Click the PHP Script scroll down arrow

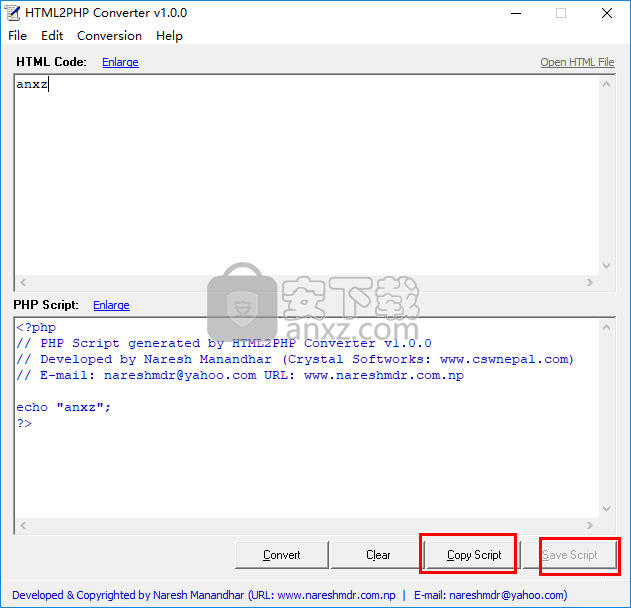pos(606,509)
